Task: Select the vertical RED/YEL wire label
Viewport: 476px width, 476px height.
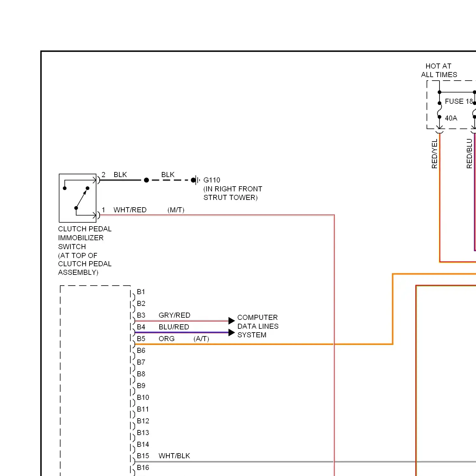Action: tap(434, 154)
